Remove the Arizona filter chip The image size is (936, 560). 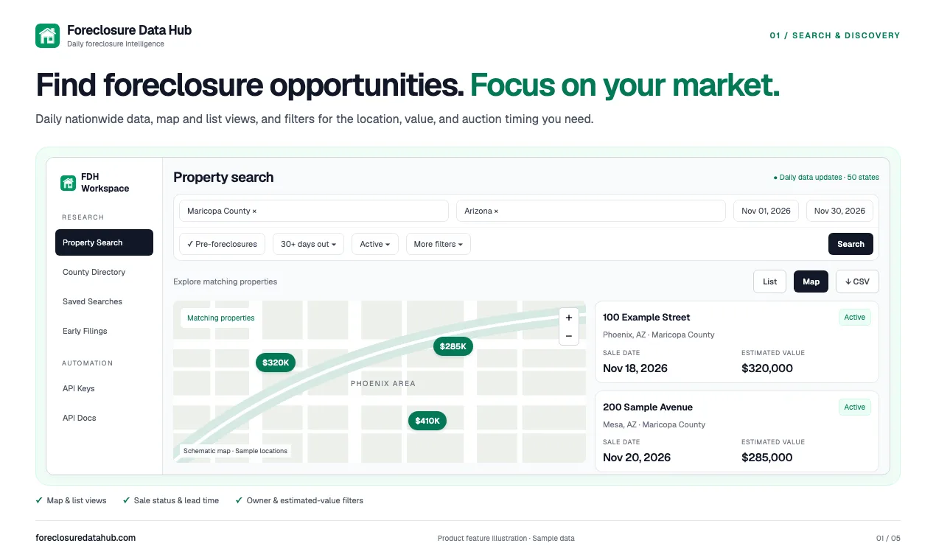496,211
